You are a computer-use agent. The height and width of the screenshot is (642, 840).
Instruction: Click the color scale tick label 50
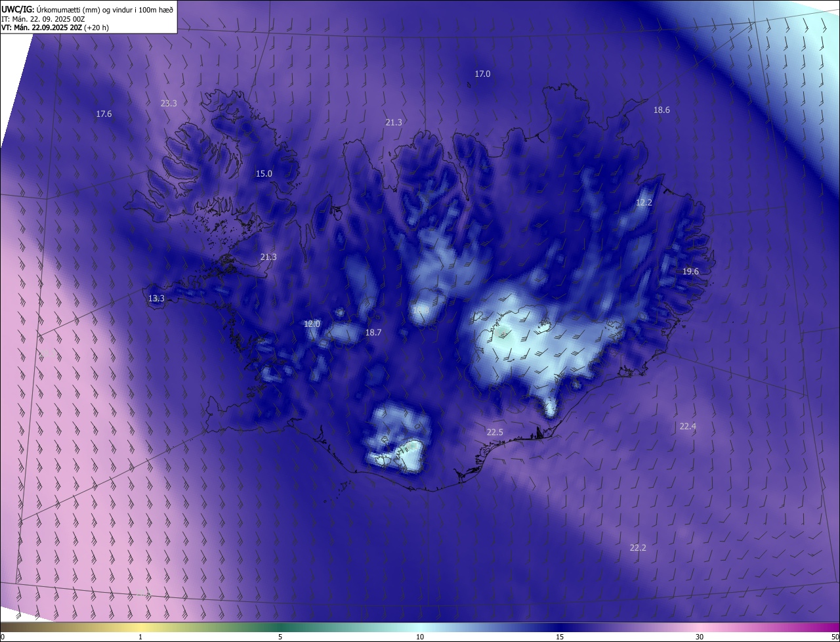click(835, 637)
